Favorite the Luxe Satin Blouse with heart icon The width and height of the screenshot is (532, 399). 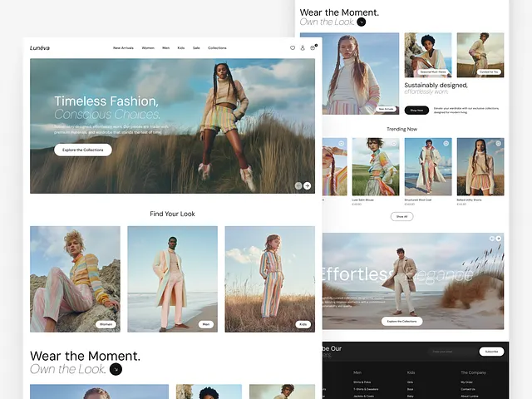pos(394,143)
